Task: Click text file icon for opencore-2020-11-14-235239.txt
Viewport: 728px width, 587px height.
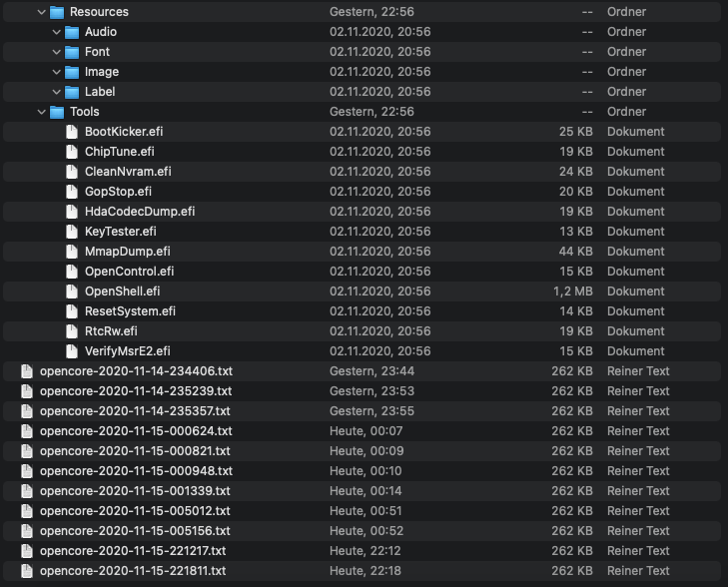Action: click(x=27, y=391)
